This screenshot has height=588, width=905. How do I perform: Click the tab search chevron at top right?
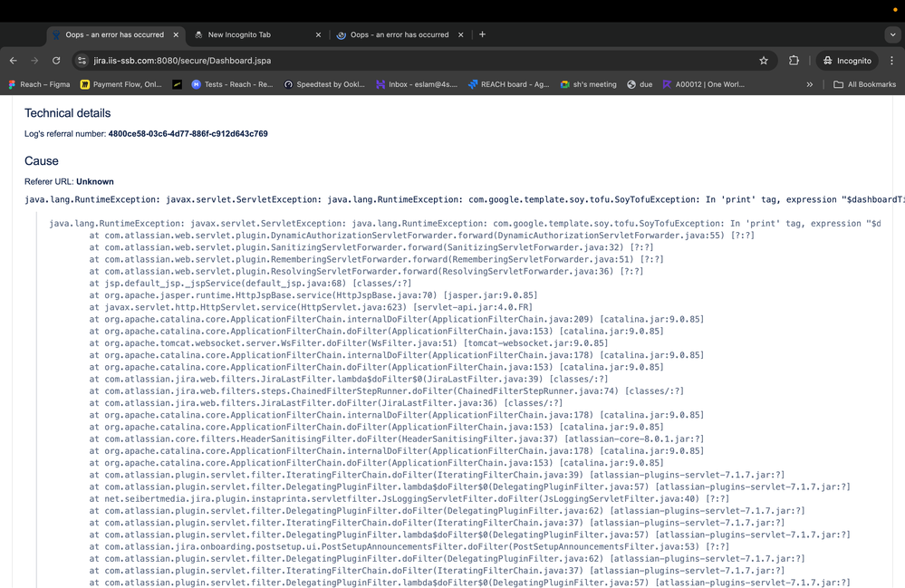(x=892, y=34)
